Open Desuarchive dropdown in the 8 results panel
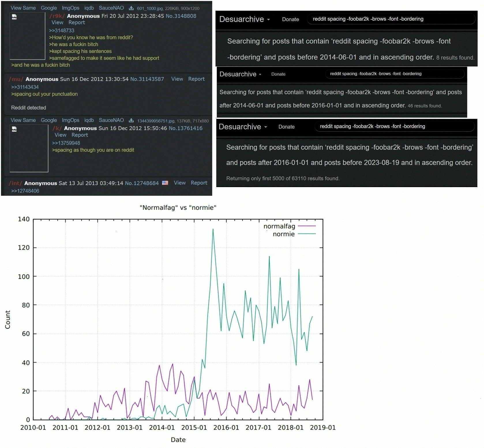484x448 pixels. point(245,19)
